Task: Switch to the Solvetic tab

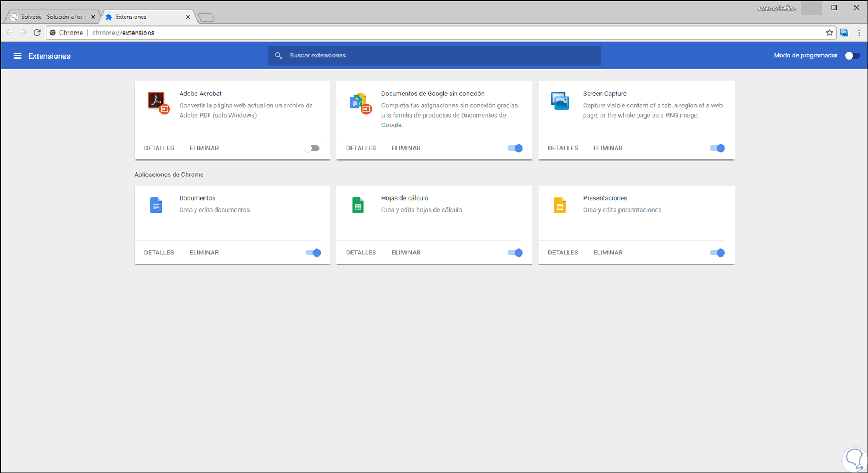Action: [52, 17]
